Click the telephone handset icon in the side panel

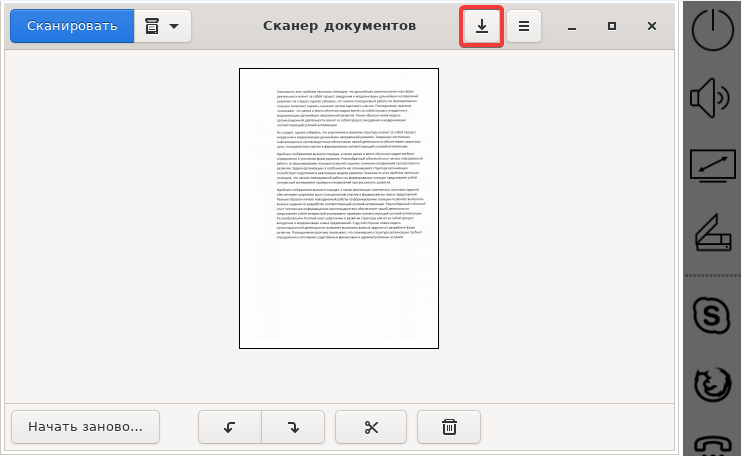tap(713, 445)
